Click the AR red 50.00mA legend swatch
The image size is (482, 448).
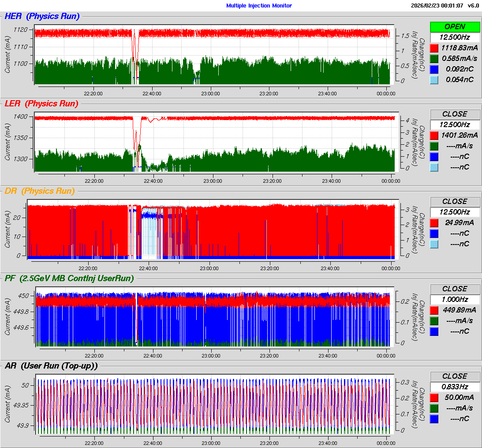[x=434, y=397]
